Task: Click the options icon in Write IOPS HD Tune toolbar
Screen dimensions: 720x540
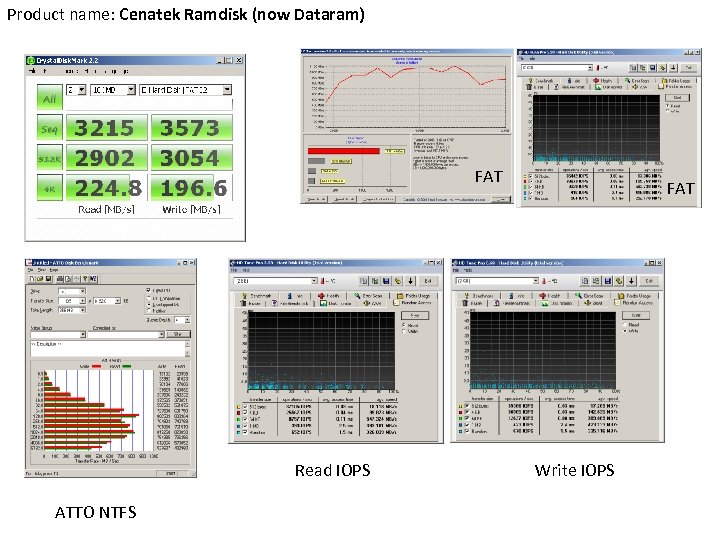Action: (x=619, y=281)
